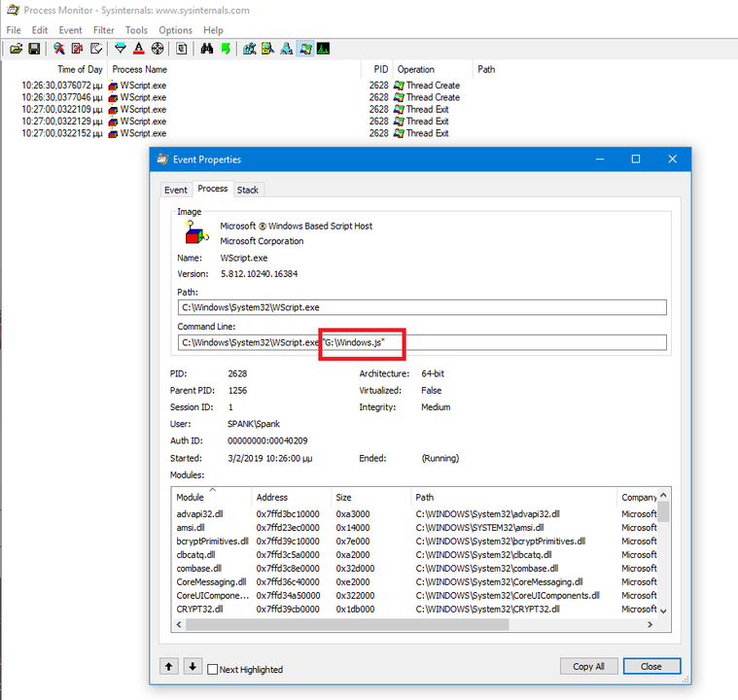Open the Edit menu
Viewport: 738px width, 700px height.
pos(40,30)
